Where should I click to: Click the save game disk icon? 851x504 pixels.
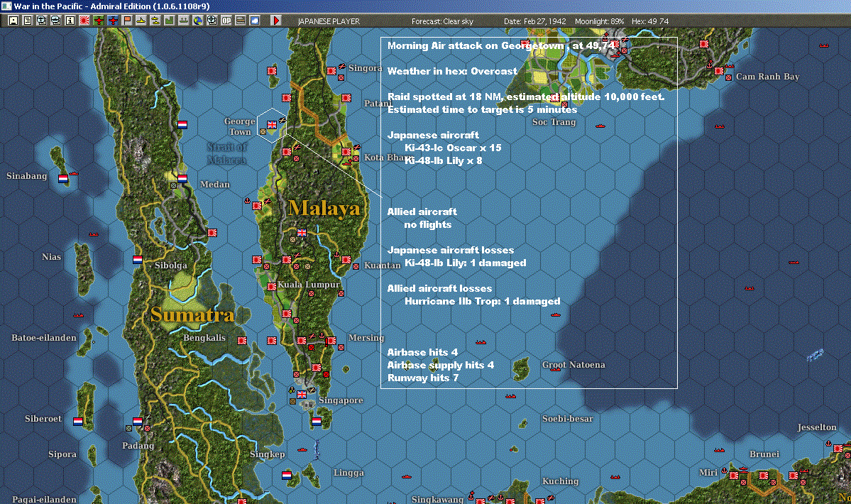[13, 21]
